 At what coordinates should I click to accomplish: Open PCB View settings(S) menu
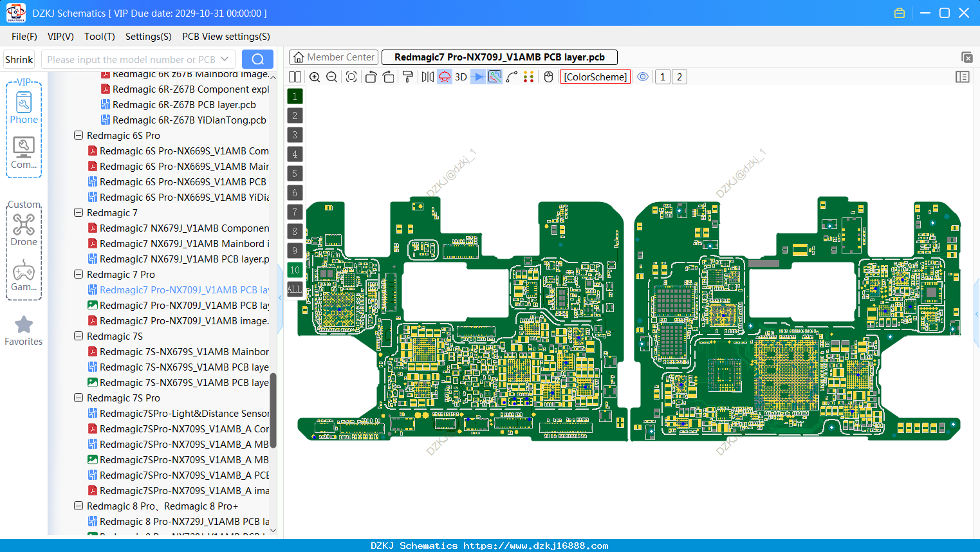pos(226,37)
